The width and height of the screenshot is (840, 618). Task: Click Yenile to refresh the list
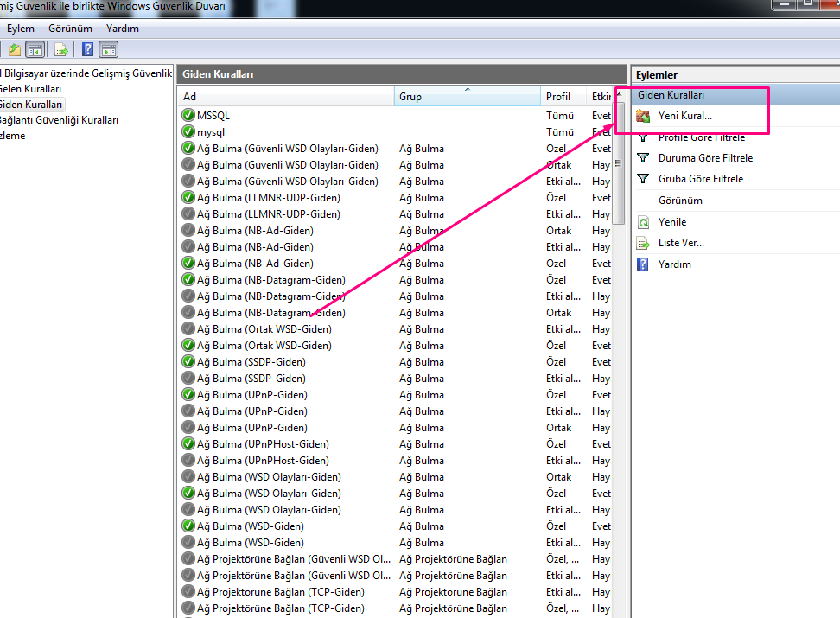(x=671, y=222)
